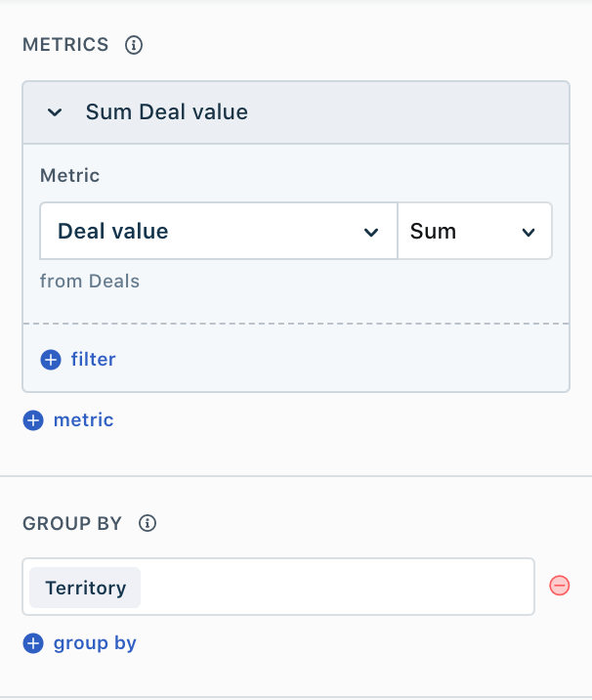
Task: Select the Territory tag in Group By
Action: (x=85, y=588)
